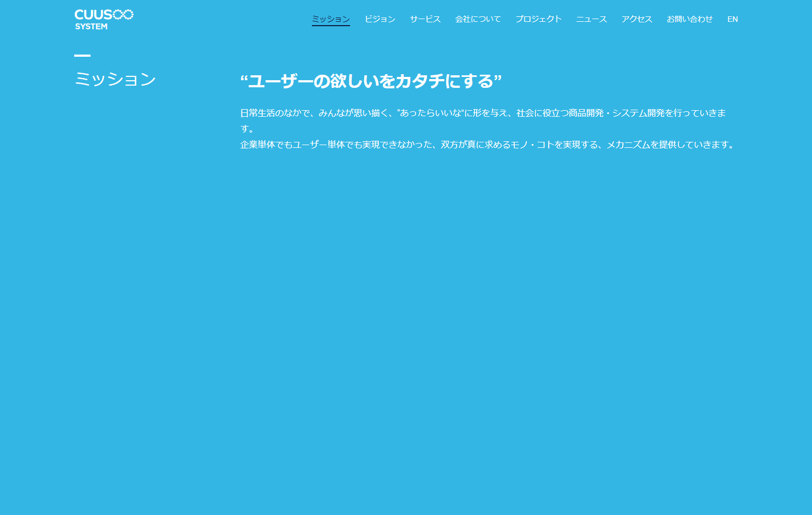812x515 pixels.
Task: Open the ニュース page
Action: 591,19
